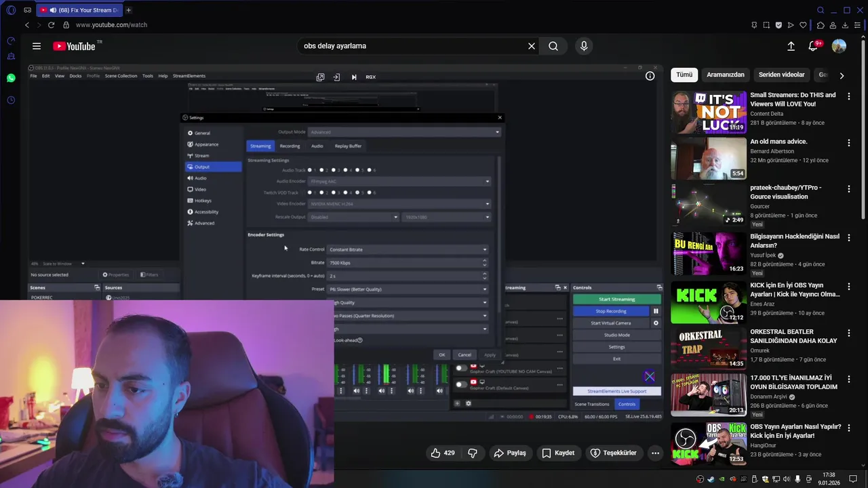This screenshot has height=488, width=868.
Task: Open WhatsApp in the Opera sidebar
Action: (x=11, y=78)
